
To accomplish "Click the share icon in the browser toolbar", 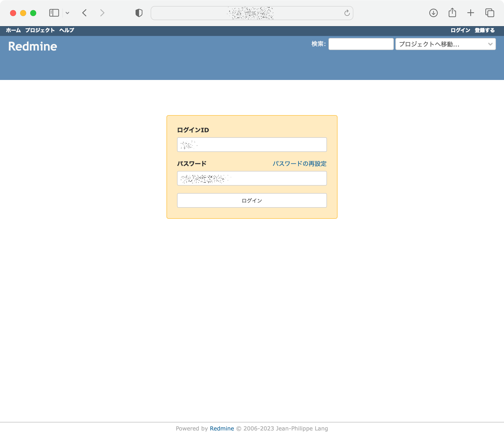I will 452,13.
